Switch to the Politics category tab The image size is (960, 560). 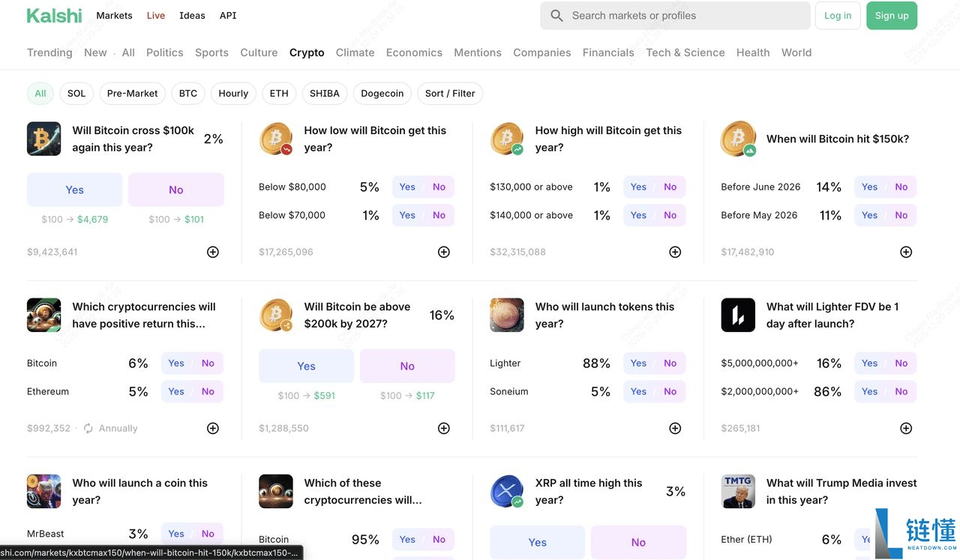(165, 52)
